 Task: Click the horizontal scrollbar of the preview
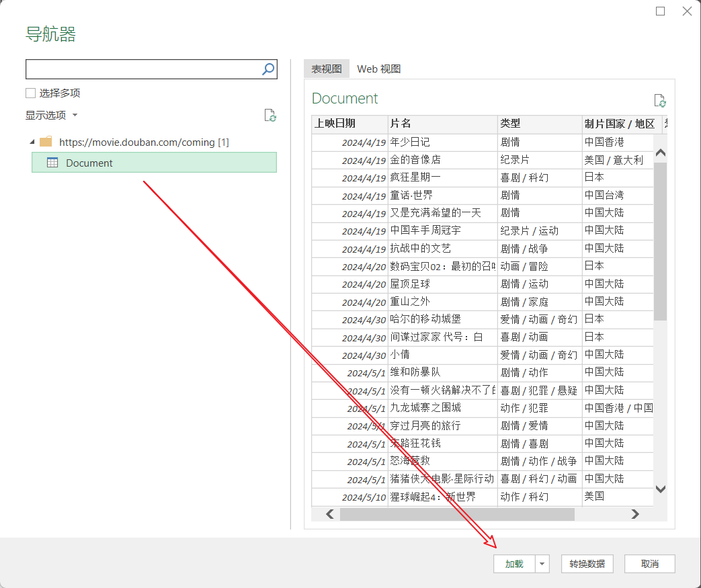click(457, 514)
